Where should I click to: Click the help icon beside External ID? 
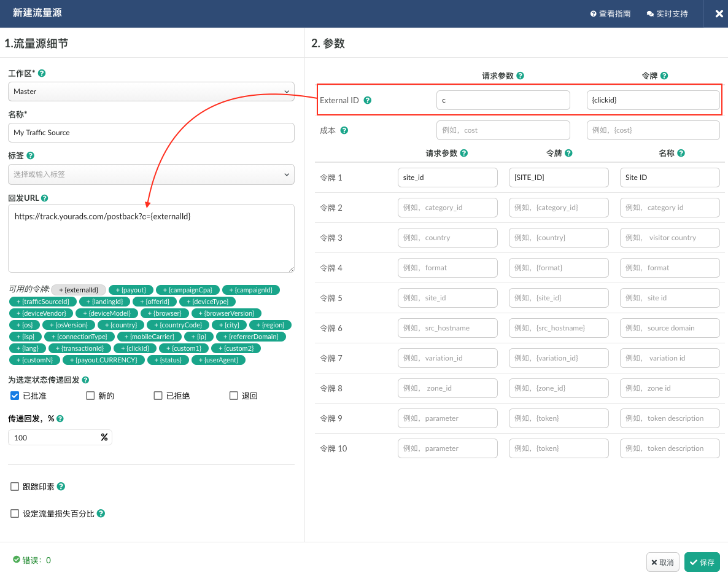tap(368, 100)
